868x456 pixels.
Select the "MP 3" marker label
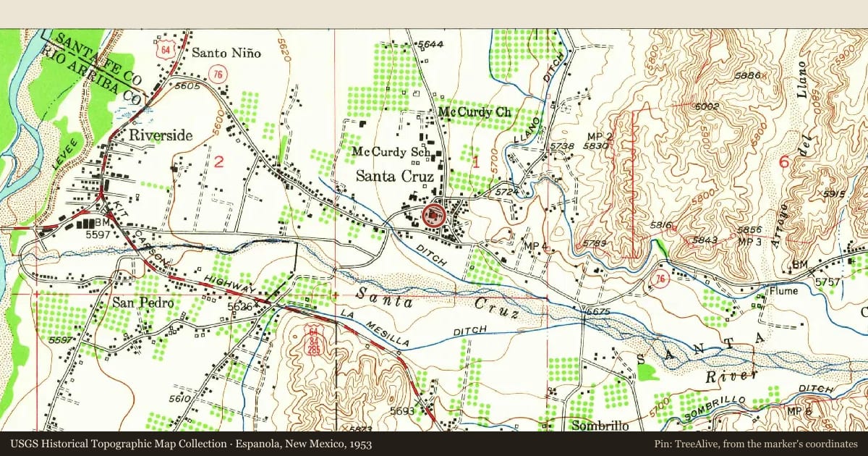[749, 240]
